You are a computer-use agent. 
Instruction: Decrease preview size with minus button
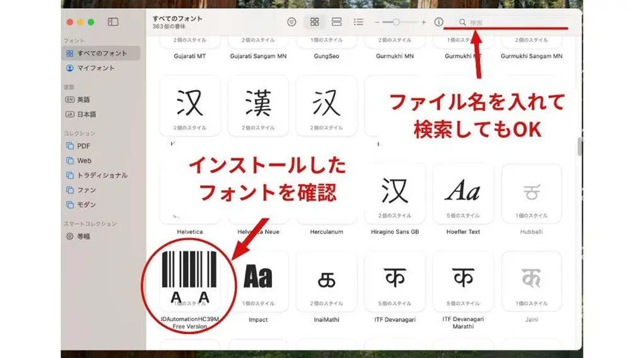coord(377,22)
